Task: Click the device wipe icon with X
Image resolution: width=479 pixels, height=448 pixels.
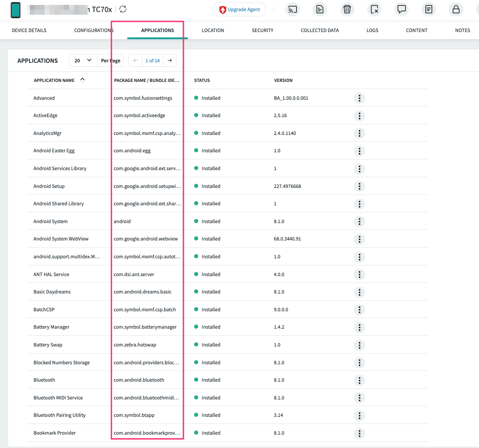Action: [374, 9]
